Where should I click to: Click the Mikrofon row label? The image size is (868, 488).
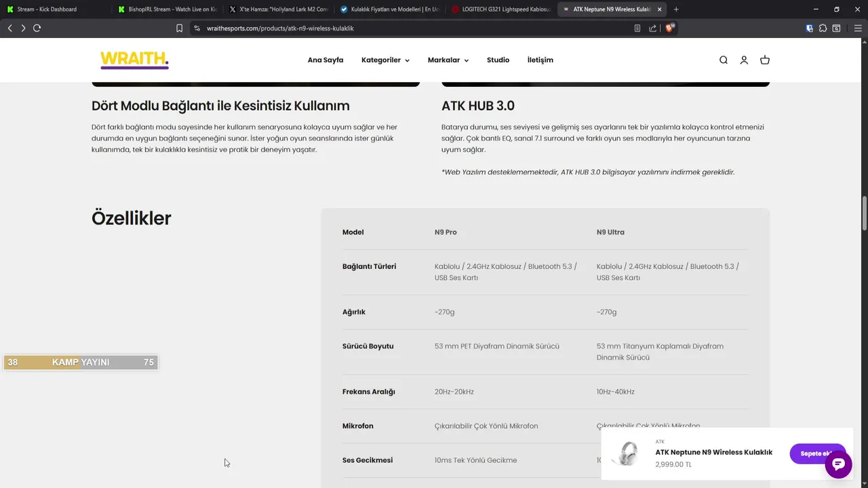coord(358,426)
